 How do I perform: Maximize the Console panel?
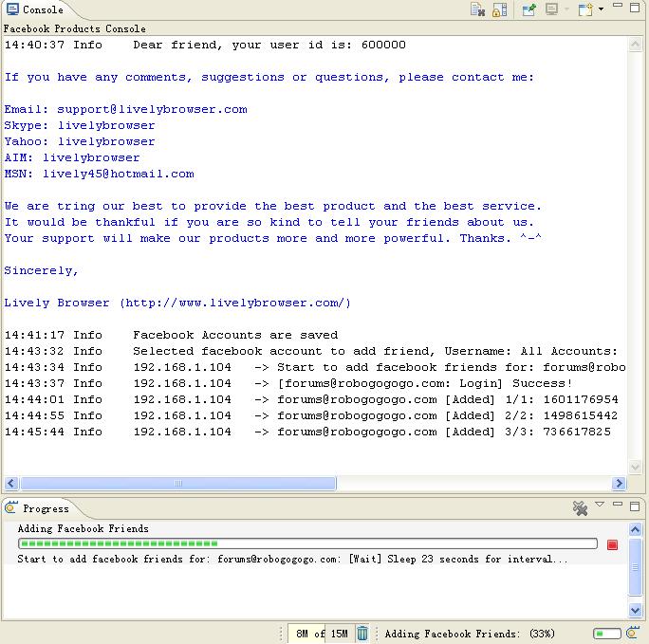[635, 8]
